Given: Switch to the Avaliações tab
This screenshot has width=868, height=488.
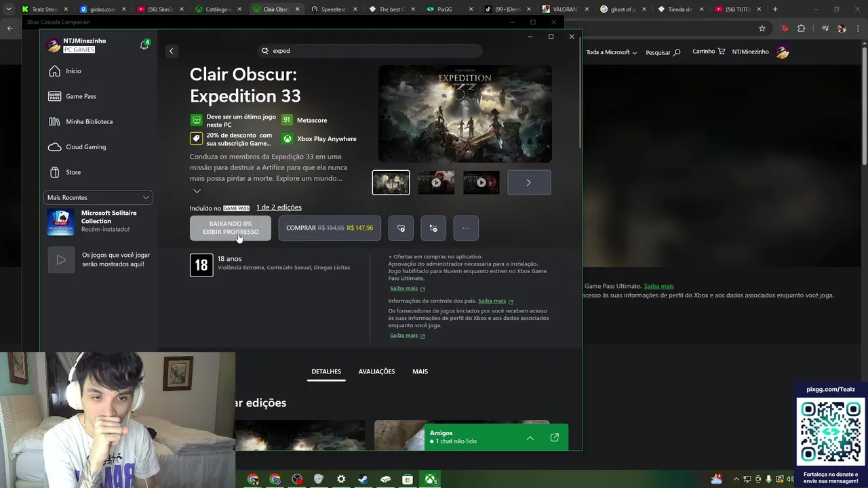Looking at the screenshot, I should (376, 371).
